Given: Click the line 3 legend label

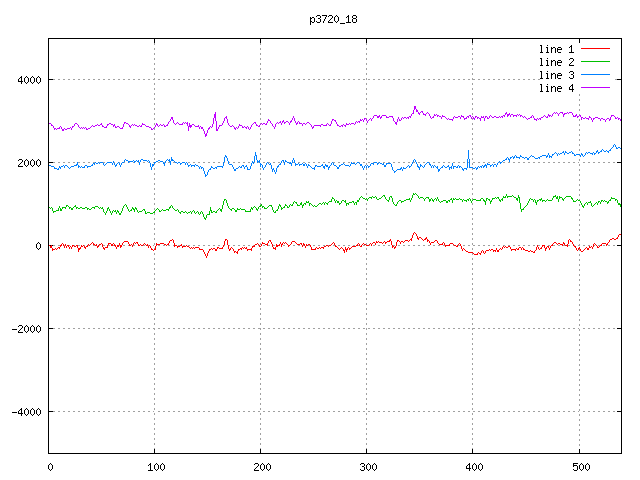Looking at the screenshot, I should 557,75.
